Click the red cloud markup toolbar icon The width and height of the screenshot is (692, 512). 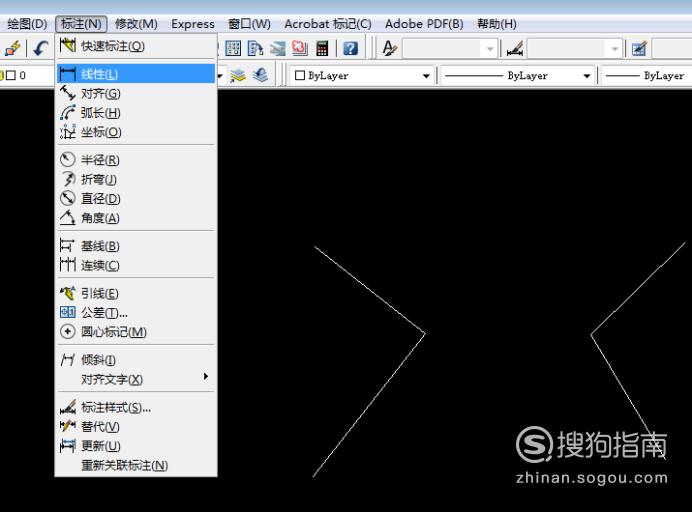(300, 48)
